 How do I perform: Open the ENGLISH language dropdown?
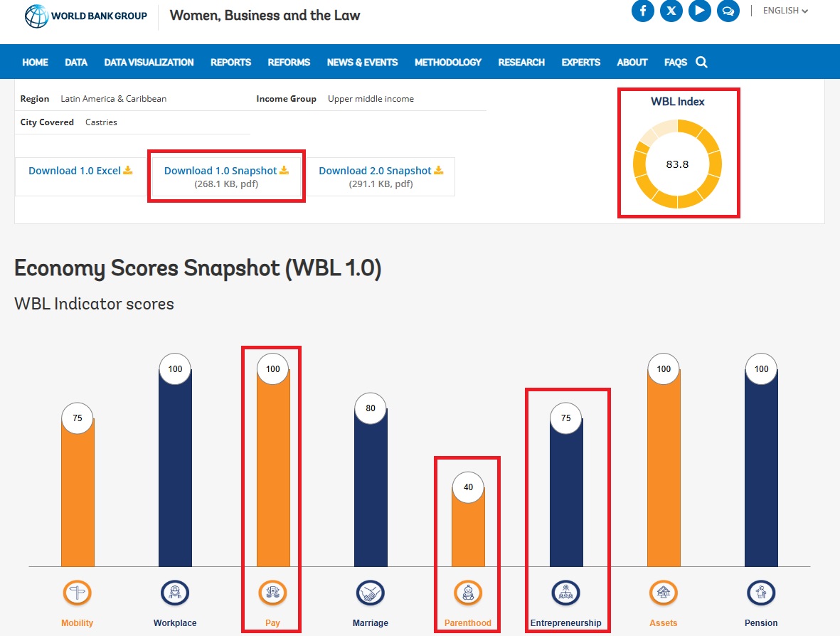tap(785, 11)
